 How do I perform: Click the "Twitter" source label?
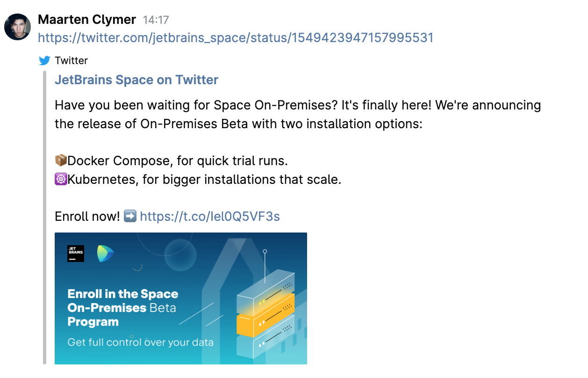71,61
